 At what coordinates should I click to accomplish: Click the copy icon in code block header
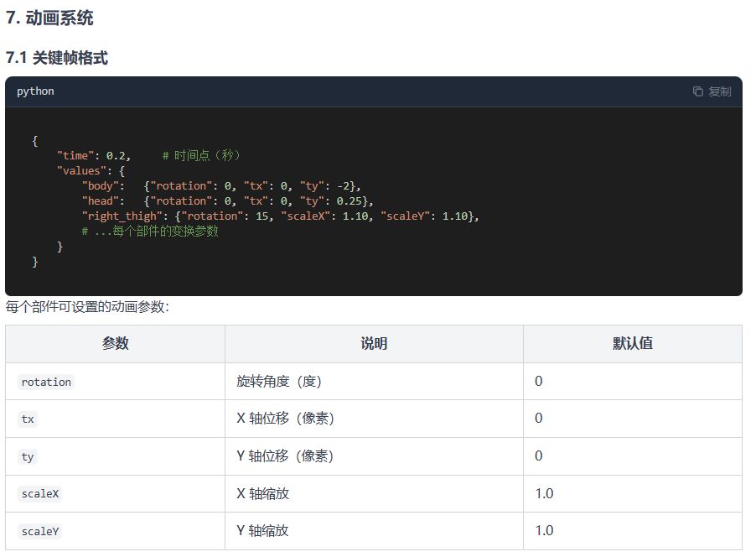click(x=698, y=91)
